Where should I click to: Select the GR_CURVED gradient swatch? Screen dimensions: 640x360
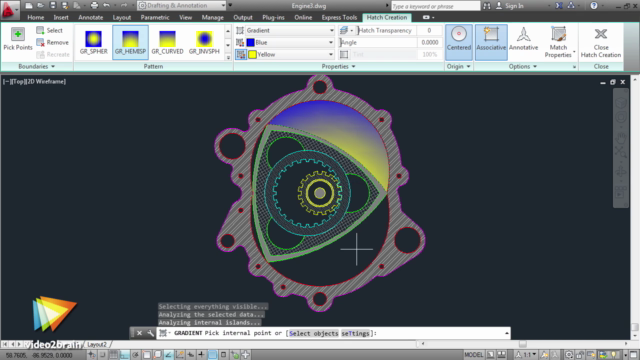tap(167, 42)
